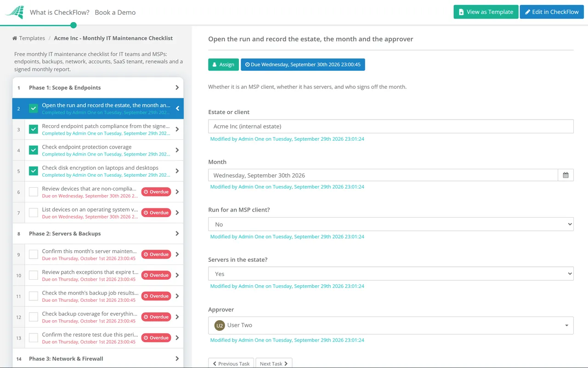
Task: Click 'Acme Inc - Monthly IT Maintenance Checklist' breadcrumb
Action: pyautogui.click(x=113, y=38)
